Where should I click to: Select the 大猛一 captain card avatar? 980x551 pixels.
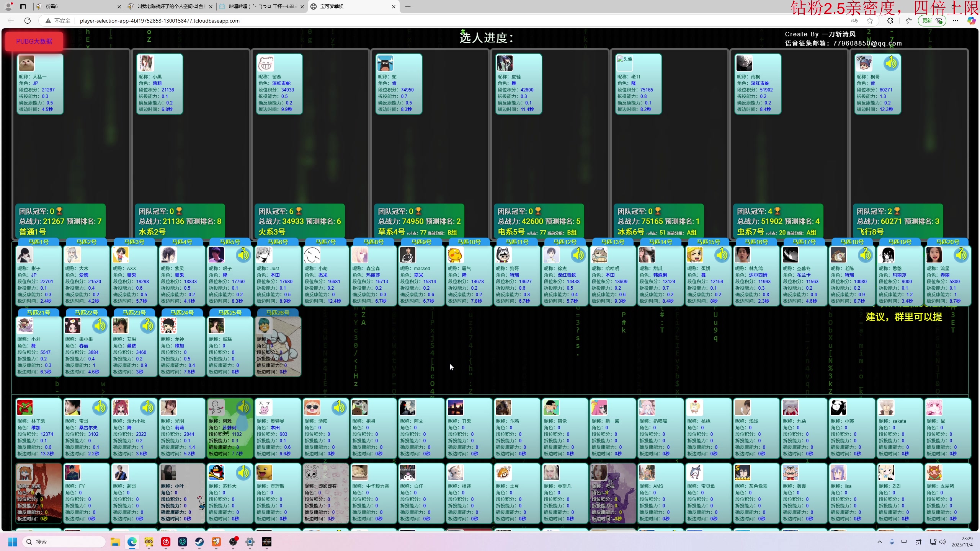(26, 63)
